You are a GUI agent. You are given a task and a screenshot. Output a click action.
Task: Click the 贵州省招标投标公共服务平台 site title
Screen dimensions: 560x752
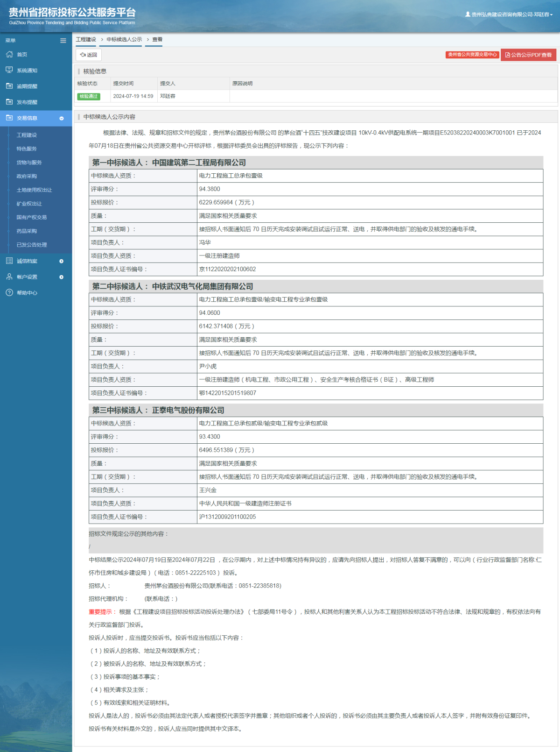pyautogui.click(x=72, y=13)
